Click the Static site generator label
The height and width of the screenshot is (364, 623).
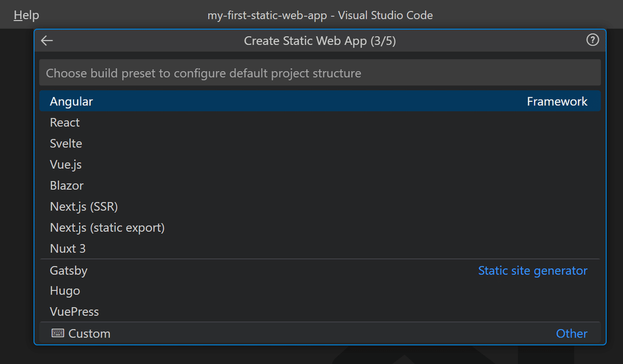533,271
